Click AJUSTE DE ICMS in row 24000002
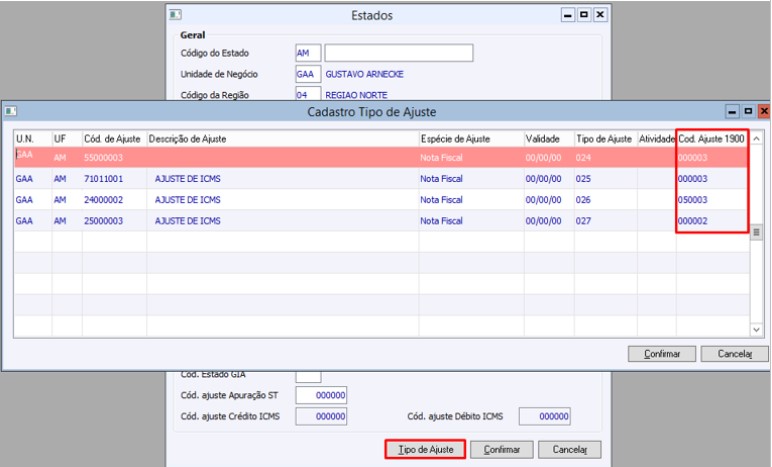This screenshot has height=467, width=772. [188, 200]
